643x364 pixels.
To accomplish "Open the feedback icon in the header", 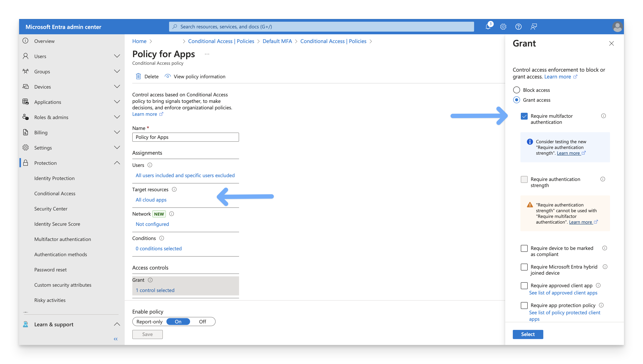I will pyautogui.click(x=534, y=27).
